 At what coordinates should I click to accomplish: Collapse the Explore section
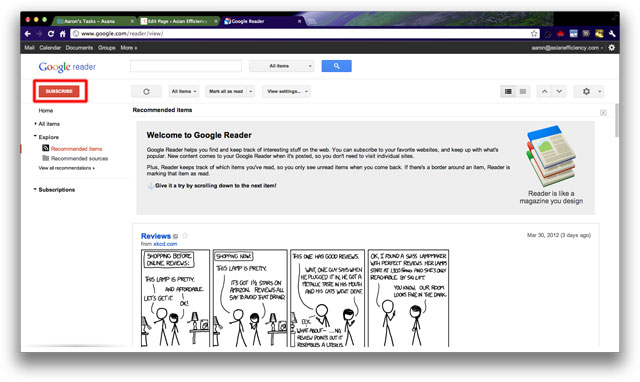point(36,136)
